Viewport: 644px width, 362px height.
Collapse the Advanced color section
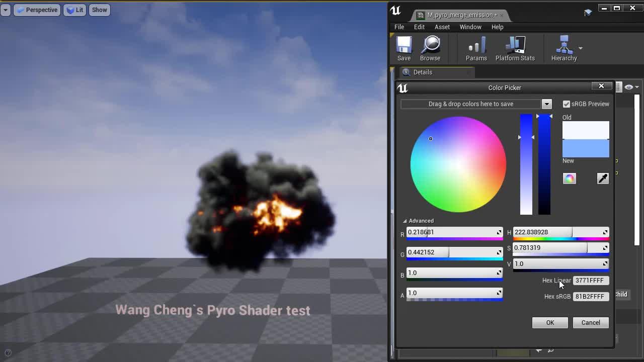point(405,220)
